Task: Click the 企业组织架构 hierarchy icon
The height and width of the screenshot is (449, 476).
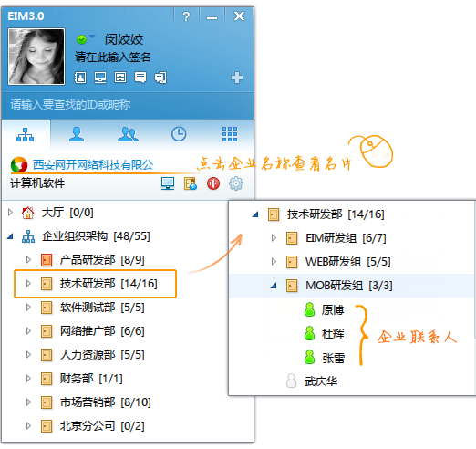Action: [x=28, y=236]
